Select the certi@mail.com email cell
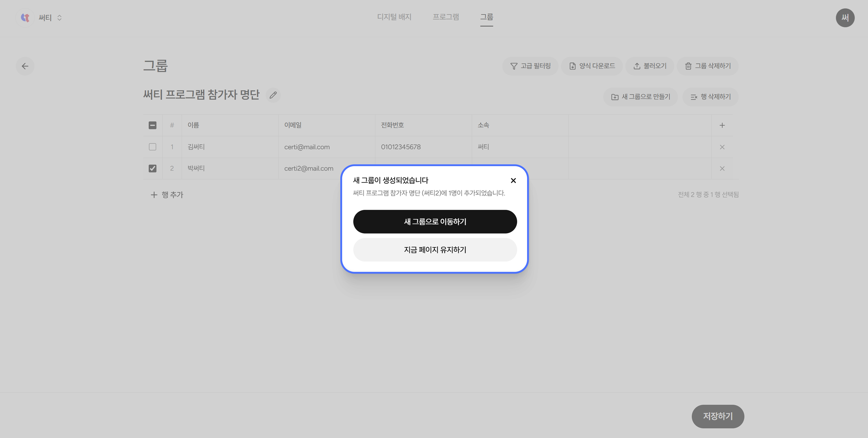The width and height of the screenshot is (868, 438). pos(327,147)
